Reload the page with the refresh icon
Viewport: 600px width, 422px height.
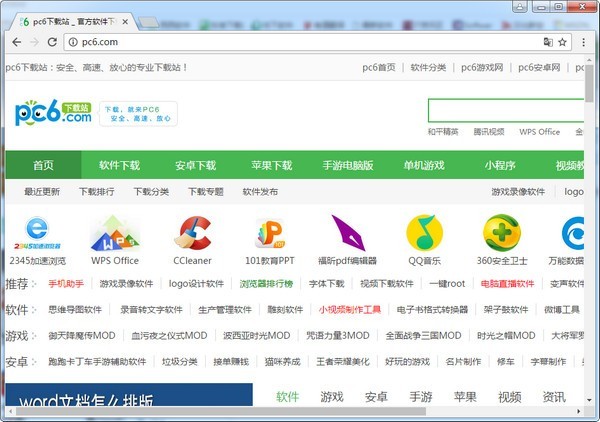[x=52, y=42]
